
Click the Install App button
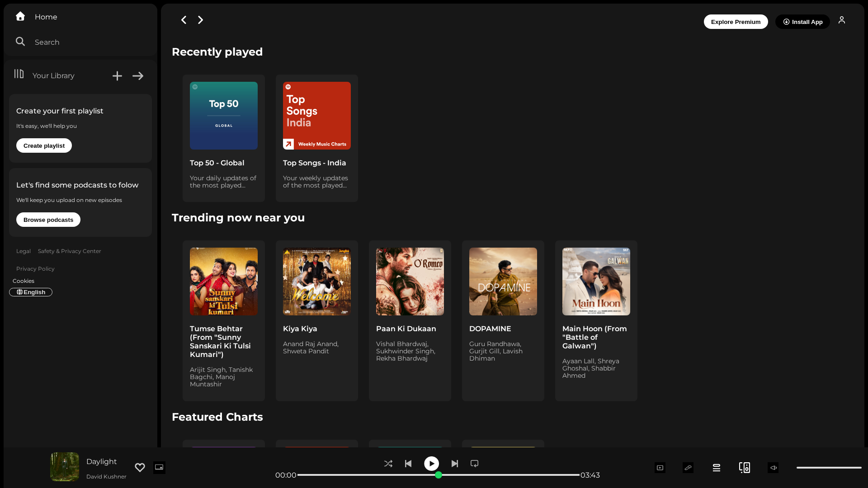(x=802, y=22)
